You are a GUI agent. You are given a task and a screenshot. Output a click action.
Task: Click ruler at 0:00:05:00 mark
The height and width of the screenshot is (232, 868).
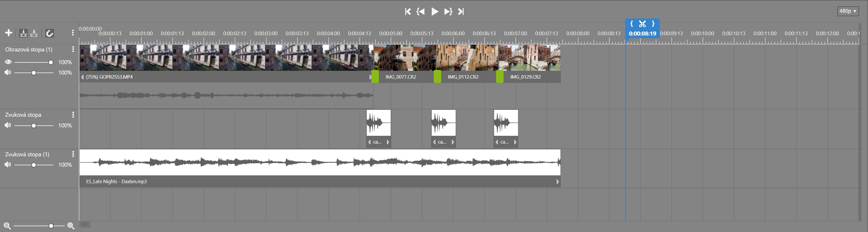390,34
